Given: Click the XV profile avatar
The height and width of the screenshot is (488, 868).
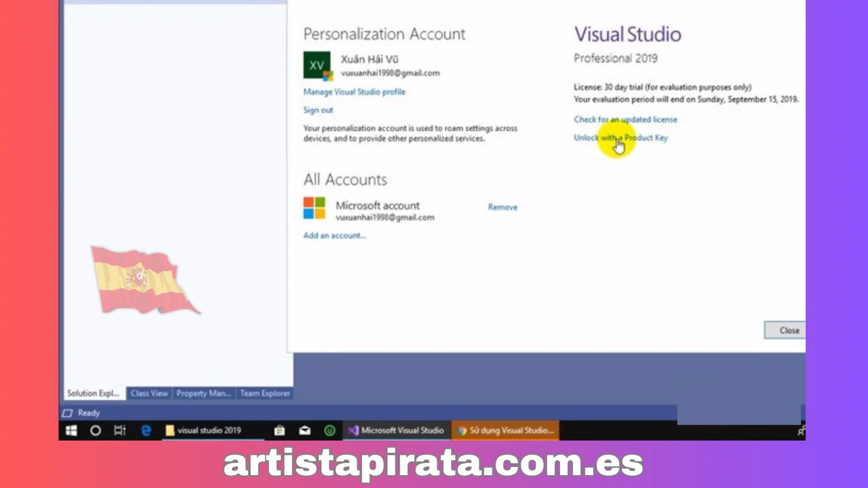Looking at the screenshot, I should pos(317,66).
